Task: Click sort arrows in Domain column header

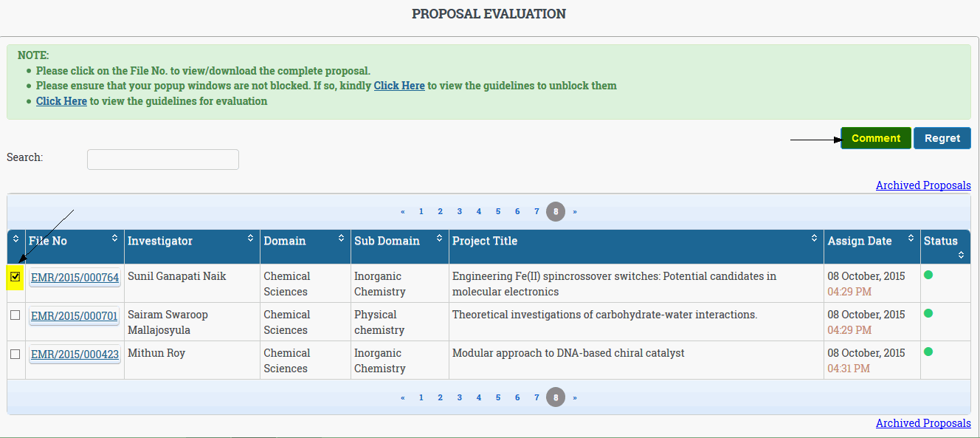Action: tap(341, 239)
